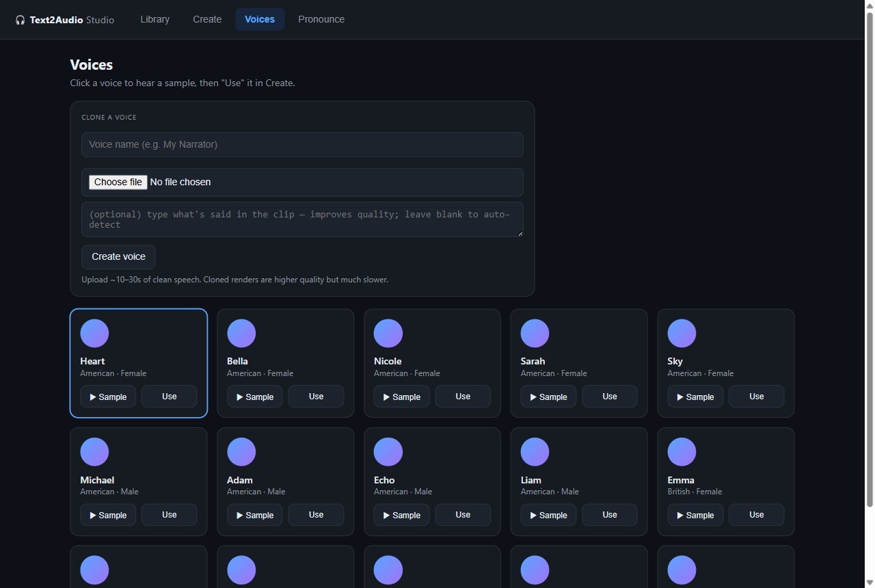
Task: Click the Create voice button
Action: 118,256
